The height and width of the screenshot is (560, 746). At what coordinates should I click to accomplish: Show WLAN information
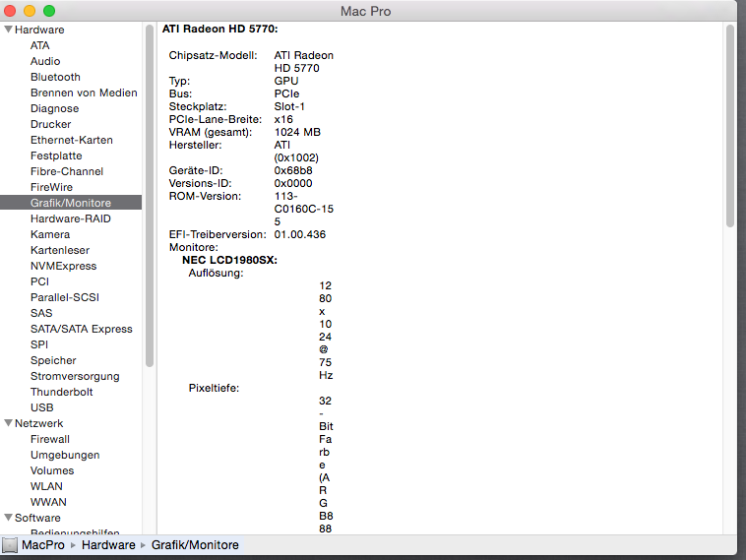[x=46, y=485]
